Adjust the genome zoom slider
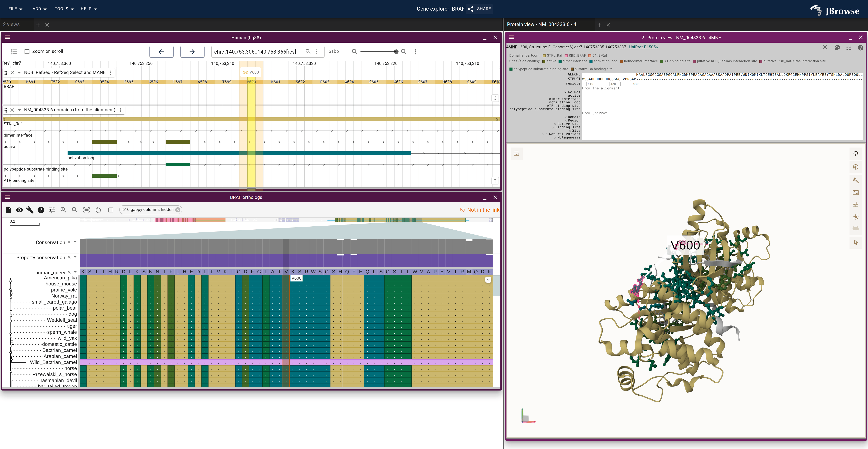This screenshot has width=868, height=449. 379,52
